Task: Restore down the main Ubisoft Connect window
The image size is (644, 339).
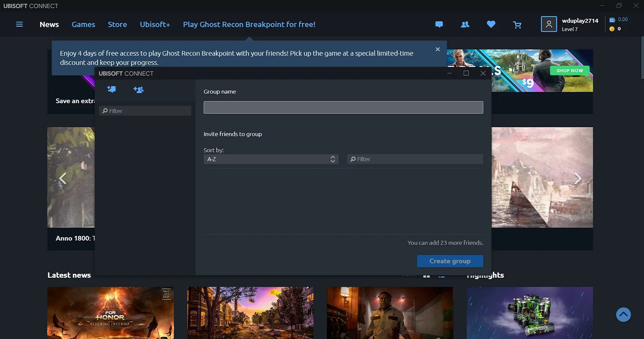Action: (x=619, y=6)
